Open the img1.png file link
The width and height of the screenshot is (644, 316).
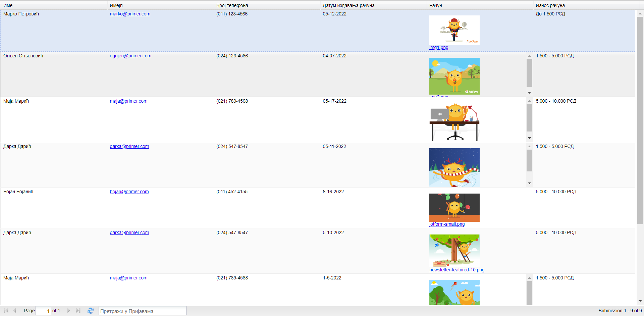(439, 47)
